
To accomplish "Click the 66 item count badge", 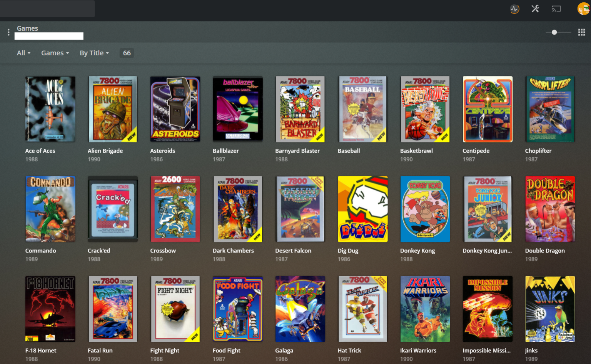I will click(127, 53).
